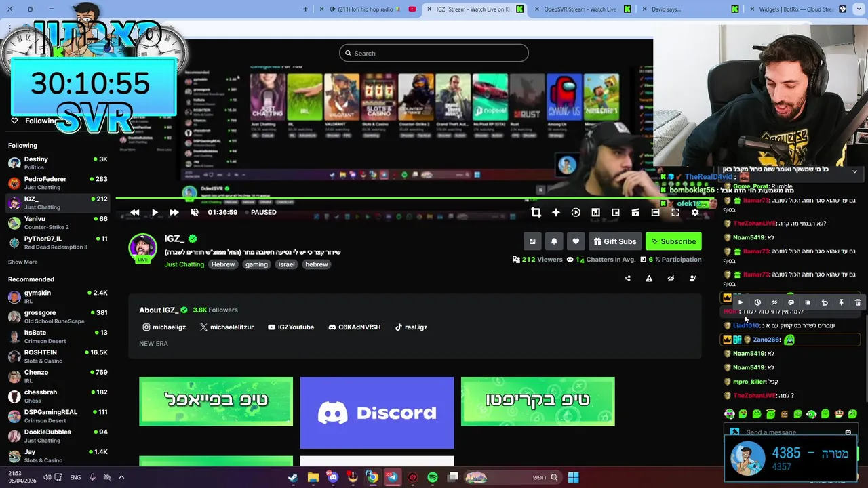Click the Search field at top
The width and height of the screenshot is (868, 488).
[x=434, y=53]
